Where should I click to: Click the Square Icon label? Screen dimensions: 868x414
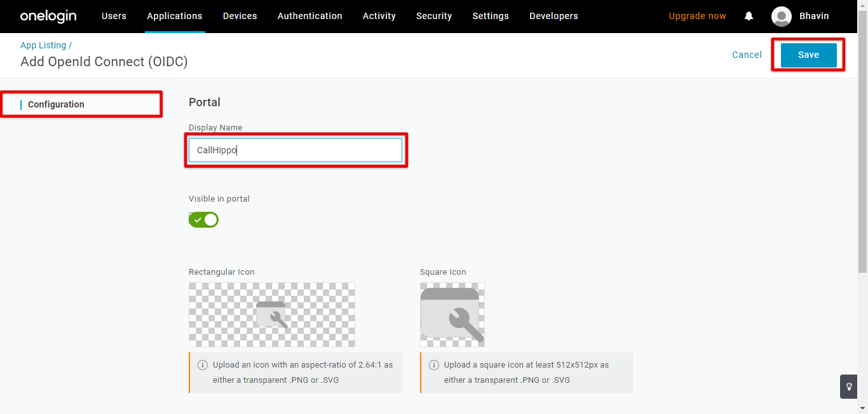point(443,272)
